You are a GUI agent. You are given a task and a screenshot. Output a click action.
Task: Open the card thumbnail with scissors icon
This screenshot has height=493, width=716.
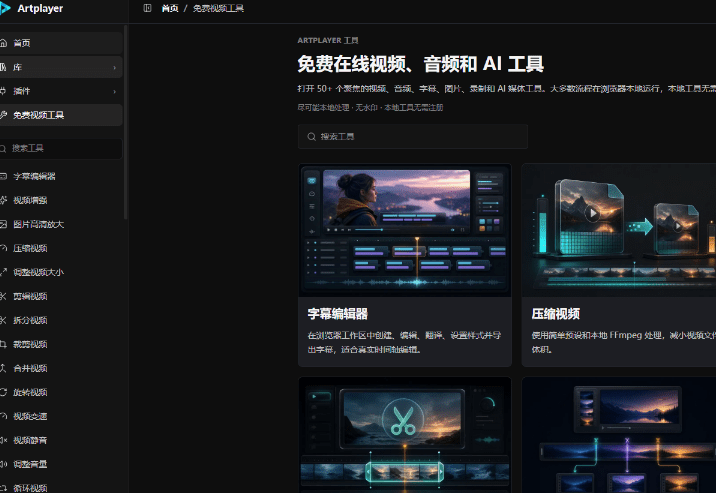405,435
